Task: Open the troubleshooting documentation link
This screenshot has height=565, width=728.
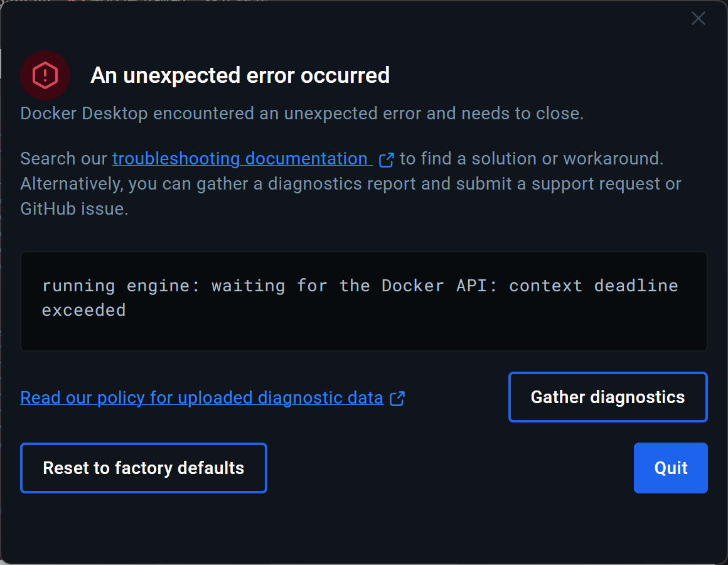Action: tap(240, 159)
